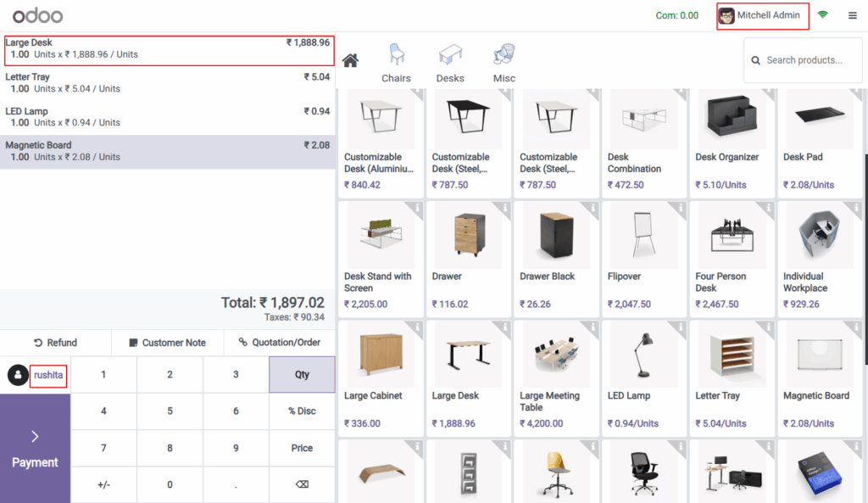Enable Qty mode on the numpad
Image resolution: width=868 pixels, height=503 pixels.
[302, 374]
